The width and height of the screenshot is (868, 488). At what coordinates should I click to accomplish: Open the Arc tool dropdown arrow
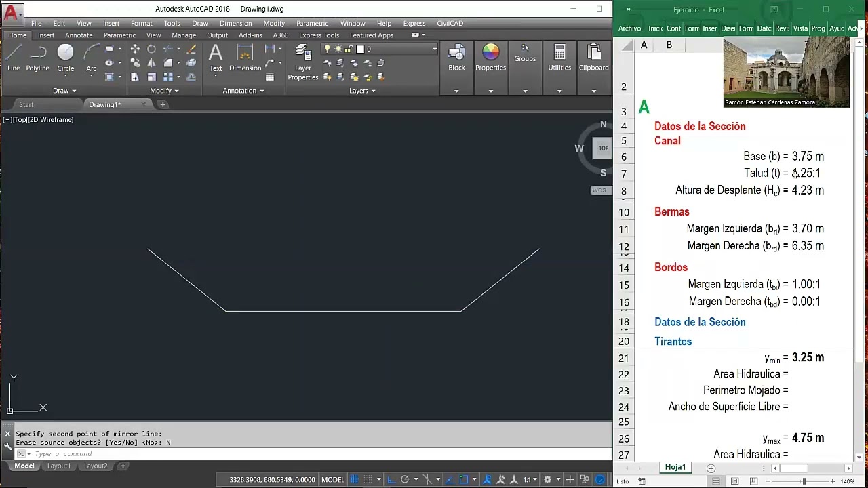pyautogui.click(x=91, y=77)
